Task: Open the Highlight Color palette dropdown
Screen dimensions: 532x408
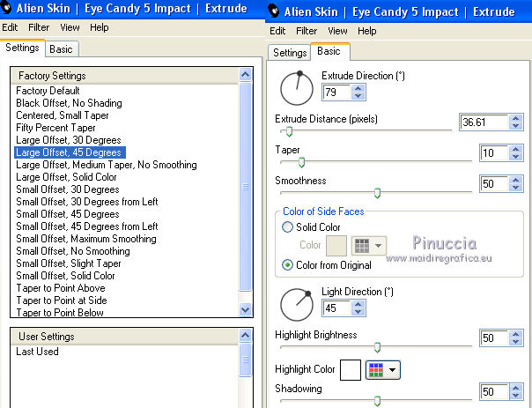Action: (x=383, y=369)
